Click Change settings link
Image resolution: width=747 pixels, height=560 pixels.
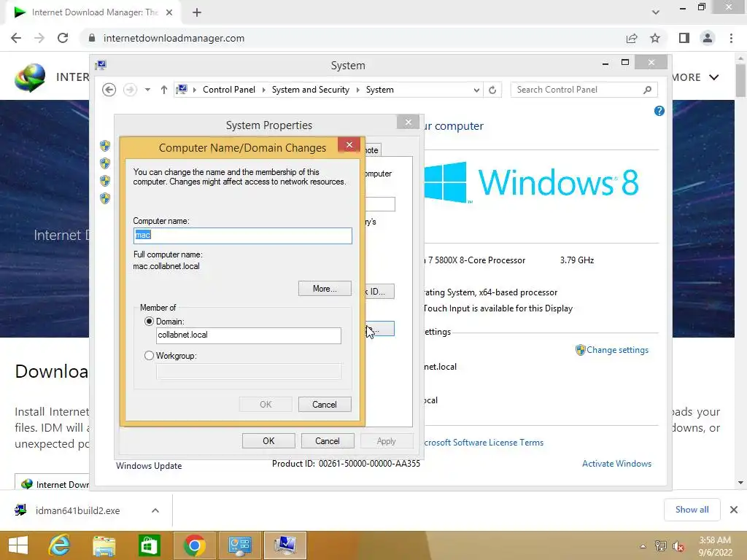617,350
